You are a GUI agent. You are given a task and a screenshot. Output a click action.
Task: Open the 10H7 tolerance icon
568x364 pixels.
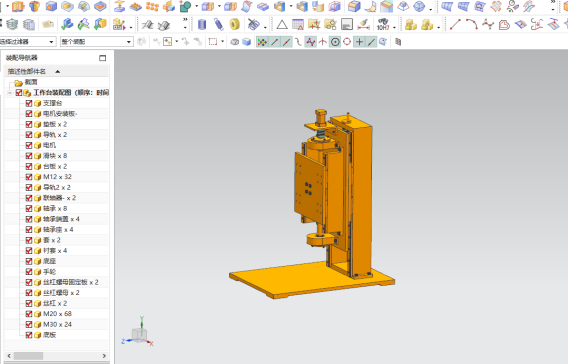coord(383,24)
